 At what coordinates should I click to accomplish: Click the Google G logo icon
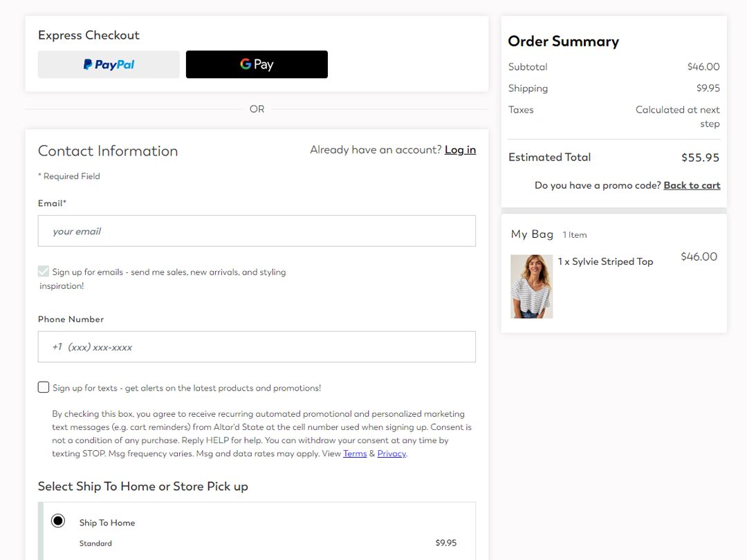tap(246, 64)
